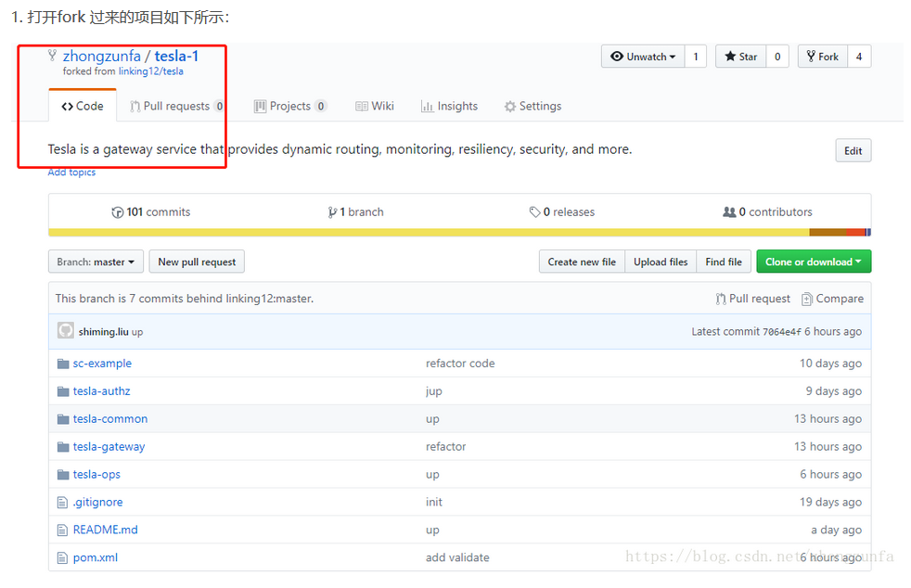911x588 pixels.
Task: Select the Code tab
Action: click(83, 107)
